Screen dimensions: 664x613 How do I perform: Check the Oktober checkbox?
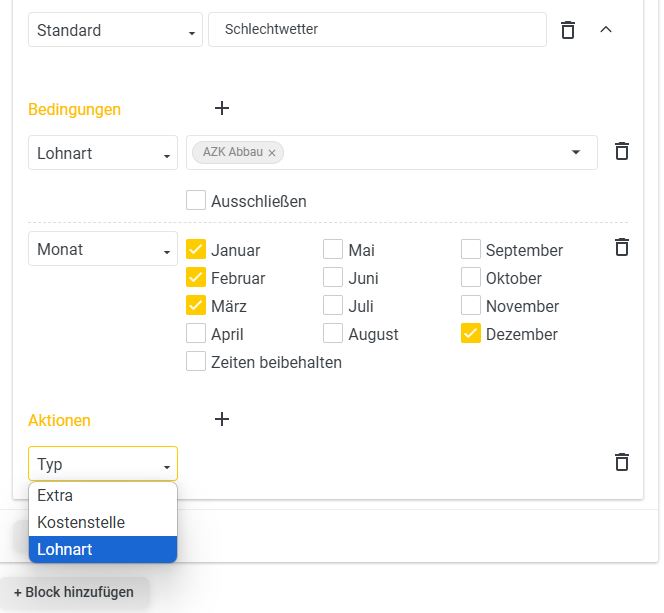click(x=470, y=277)
